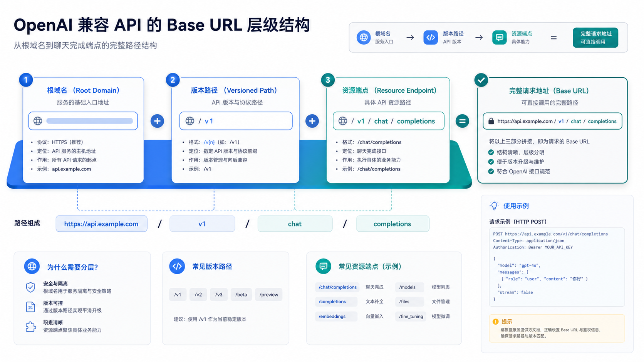Click the /embeddings endpoint chip
Image resolution: width=644 pixels, height=362 pixels.
[x=336, y=316]
